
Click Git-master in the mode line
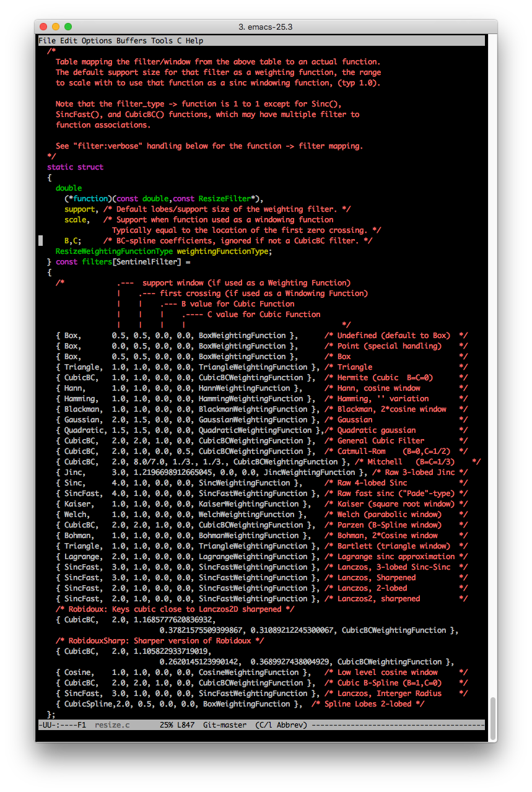click(224, 725)
